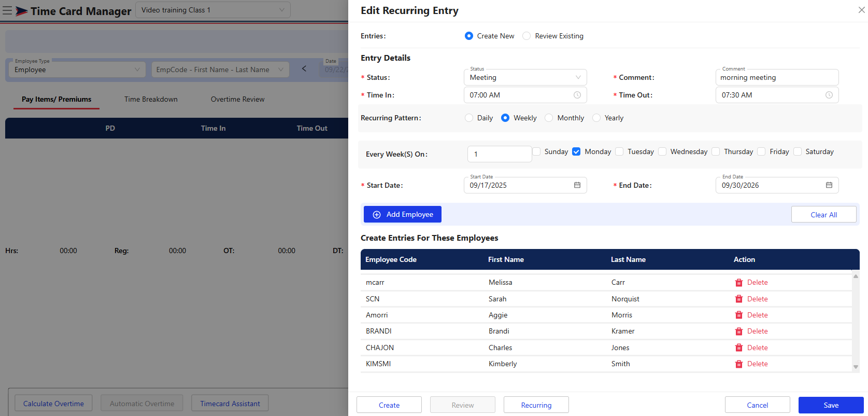Switch to the Overtime Review tab
The height and width of the screenshot is (416, 868).
[237, 99]
